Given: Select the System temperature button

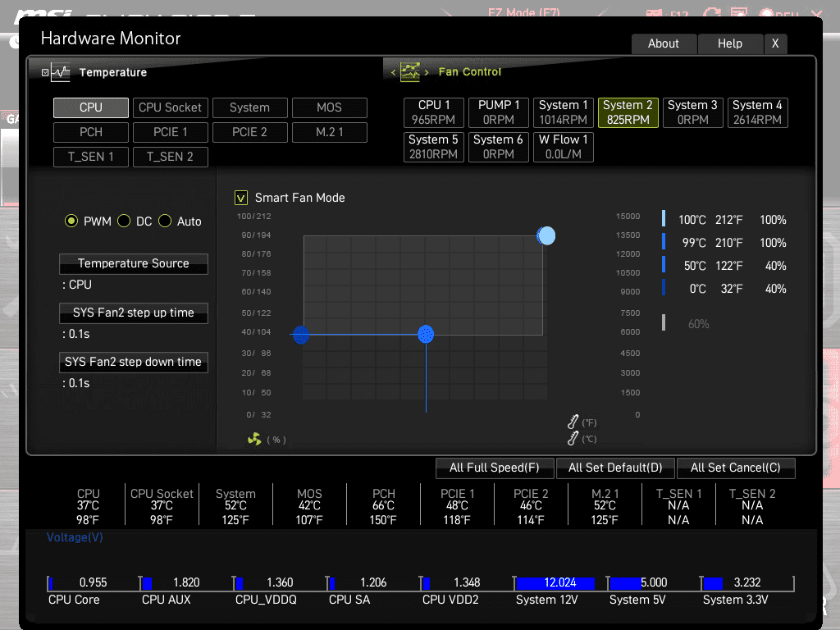Looking at the screenshot, I should pos(249,107).
